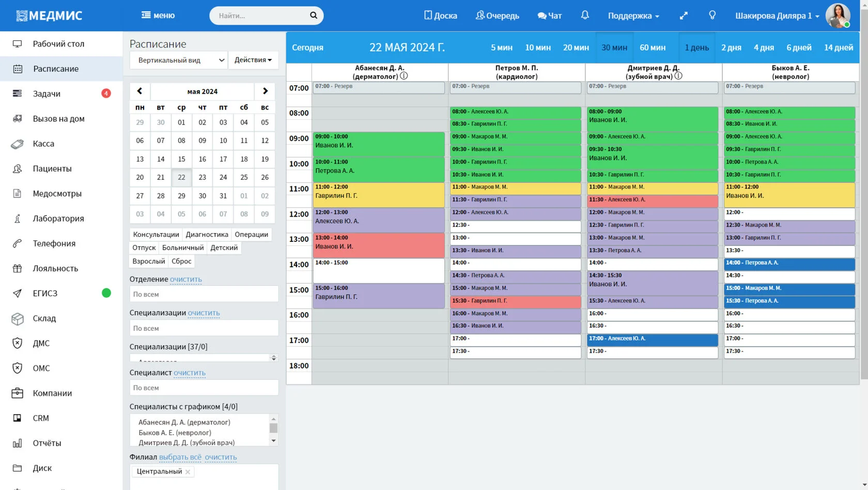The image size is (868, 490).
Task: Toggle the Консультации filter tag
Action: [156, 234]
